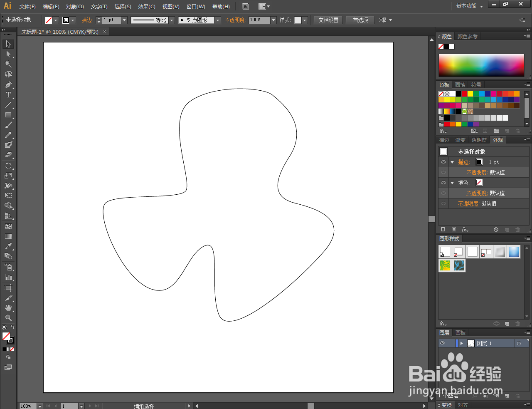Pick the Scale tool
Screen dimensions: 532x409
point(8,176)
